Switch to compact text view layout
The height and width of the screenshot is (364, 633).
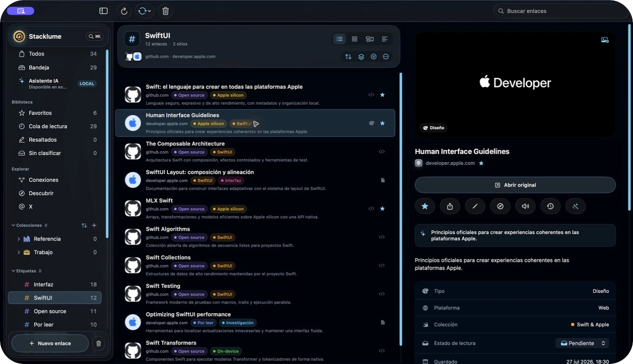coord(385,39)
